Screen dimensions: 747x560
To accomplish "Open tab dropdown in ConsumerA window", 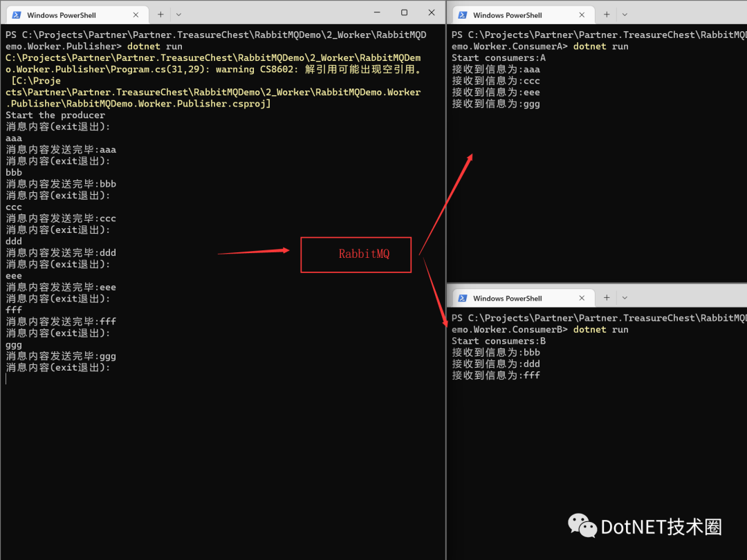I will 625,15.
